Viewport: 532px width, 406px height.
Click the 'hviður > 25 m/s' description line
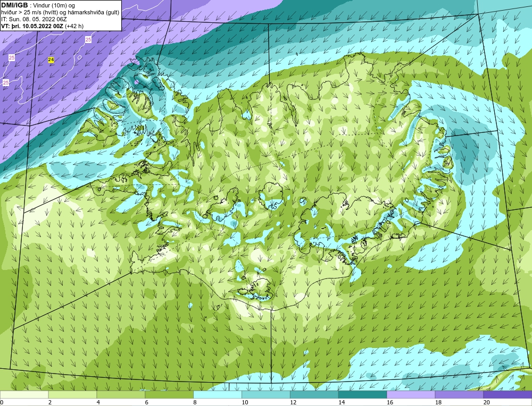pyautogui.click(x=60, y=13)
